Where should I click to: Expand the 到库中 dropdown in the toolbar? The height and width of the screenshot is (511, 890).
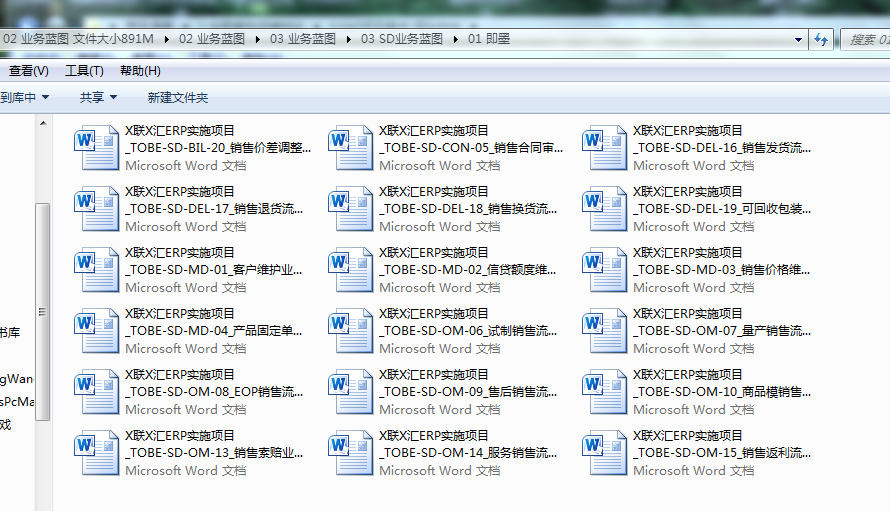click(24, 97)
